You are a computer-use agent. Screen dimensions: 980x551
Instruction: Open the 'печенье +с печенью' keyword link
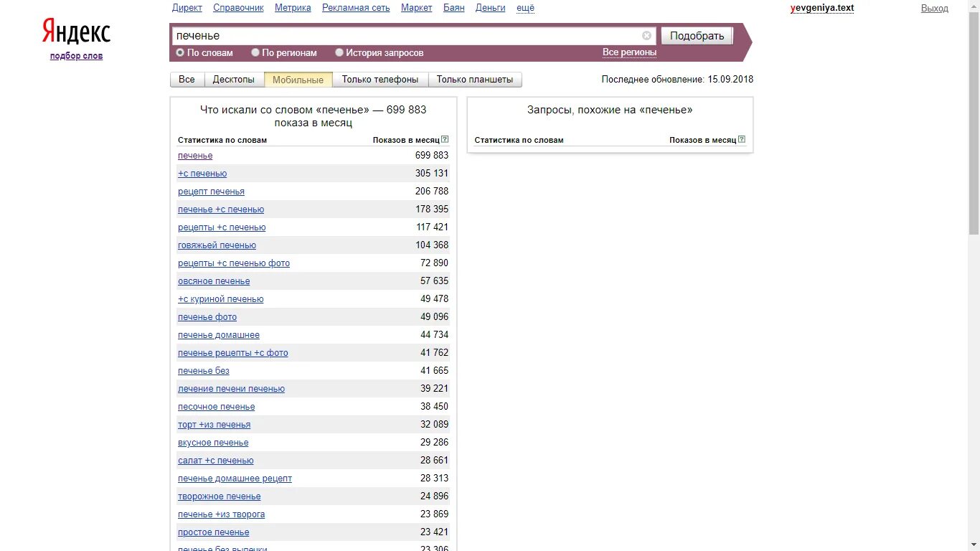[221, 209]
